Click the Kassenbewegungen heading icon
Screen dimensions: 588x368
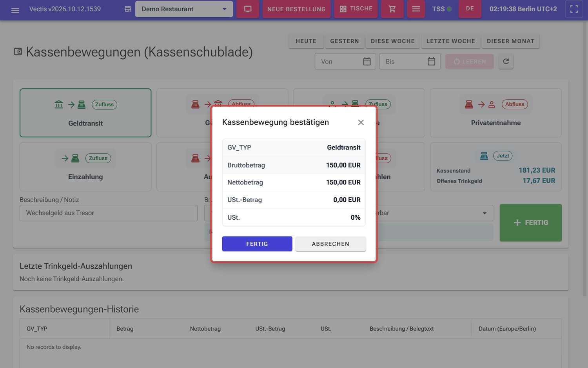coord(18,51)
